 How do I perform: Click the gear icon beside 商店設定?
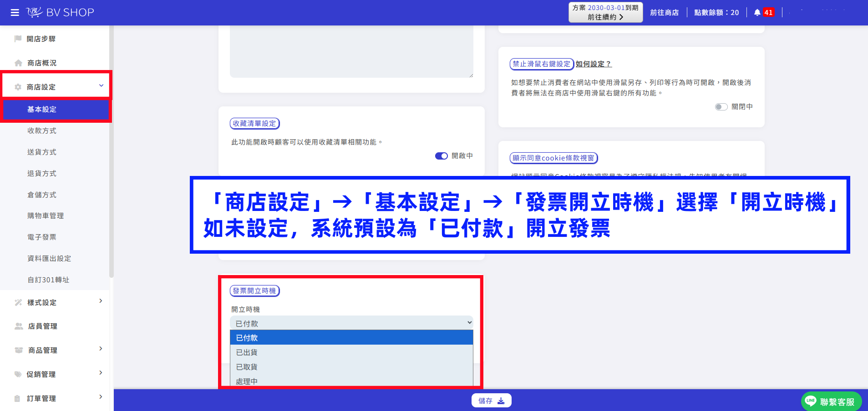(18, 87)
